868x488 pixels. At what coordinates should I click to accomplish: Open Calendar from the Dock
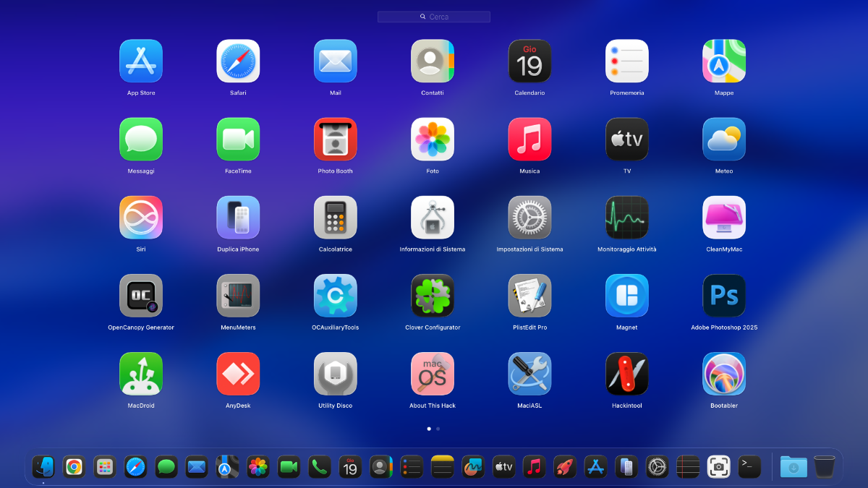(350, 467)
